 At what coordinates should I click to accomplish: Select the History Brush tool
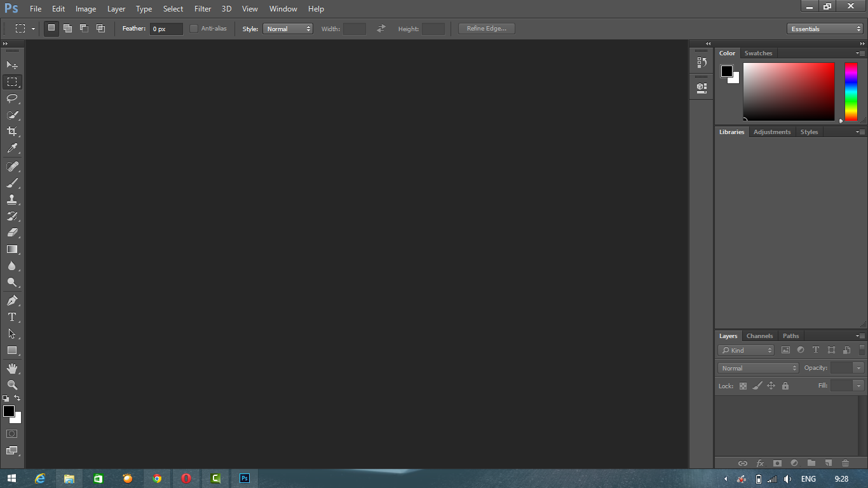tap(12, 216)
